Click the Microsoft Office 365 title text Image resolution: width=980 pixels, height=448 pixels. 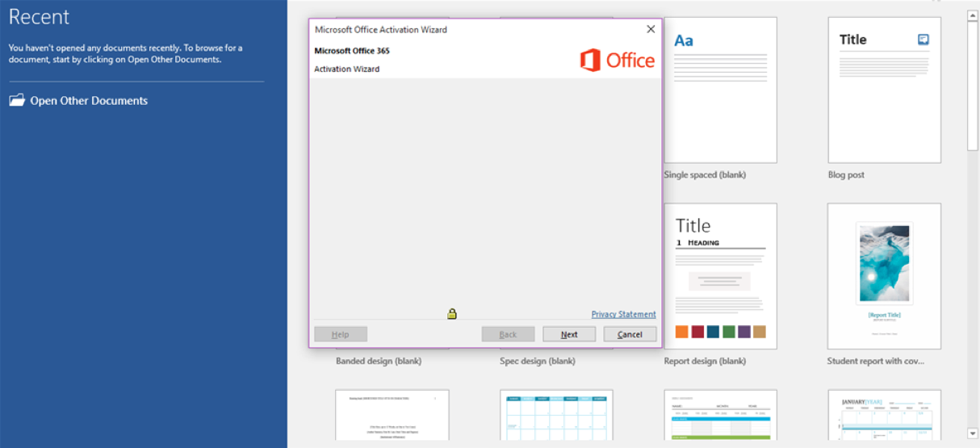(x=352, y=51)
